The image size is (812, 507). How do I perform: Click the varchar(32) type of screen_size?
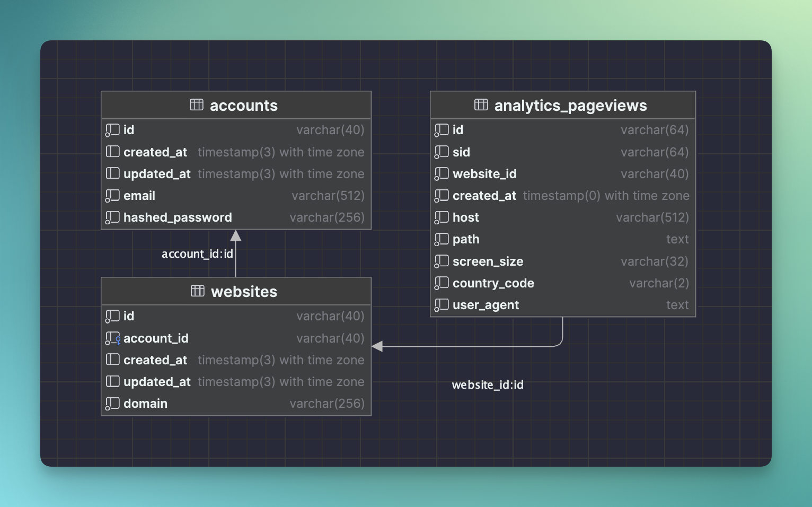[x=655, y=261]
